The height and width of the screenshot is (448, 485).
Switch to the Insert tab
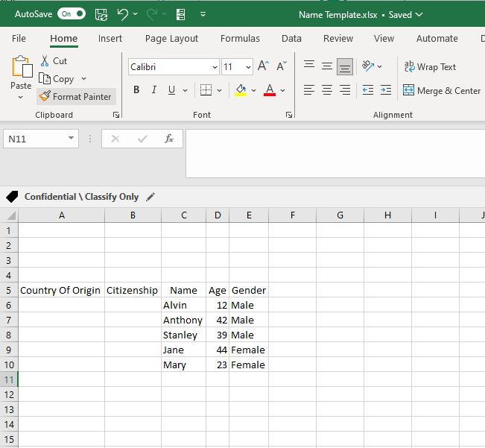110,38
